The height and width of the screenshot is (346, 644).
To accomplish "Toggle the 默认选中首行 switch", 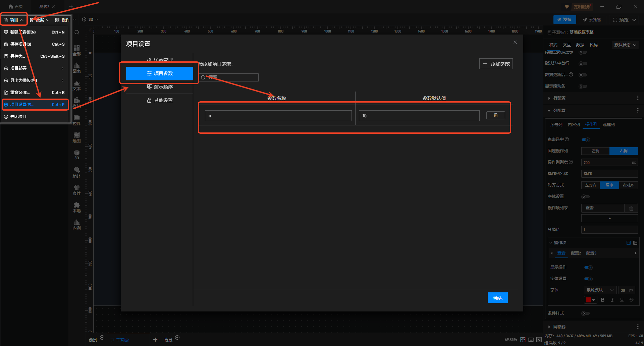I will 583,63.
